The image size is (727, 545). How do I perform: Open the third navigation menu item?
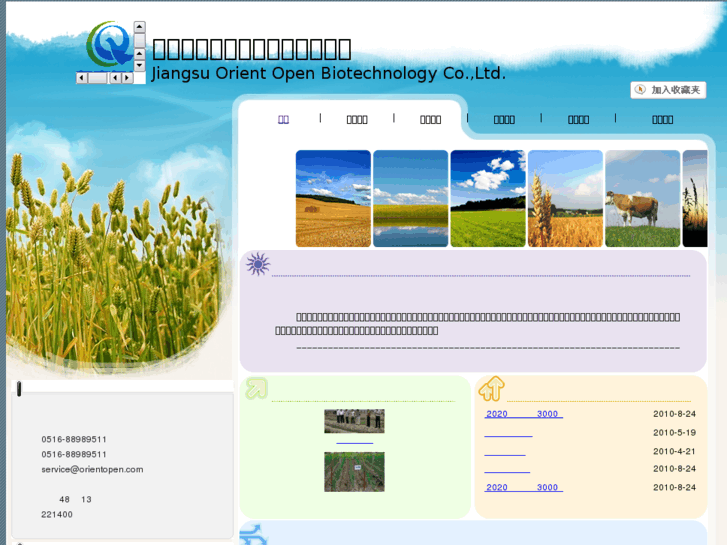point(431,119)
